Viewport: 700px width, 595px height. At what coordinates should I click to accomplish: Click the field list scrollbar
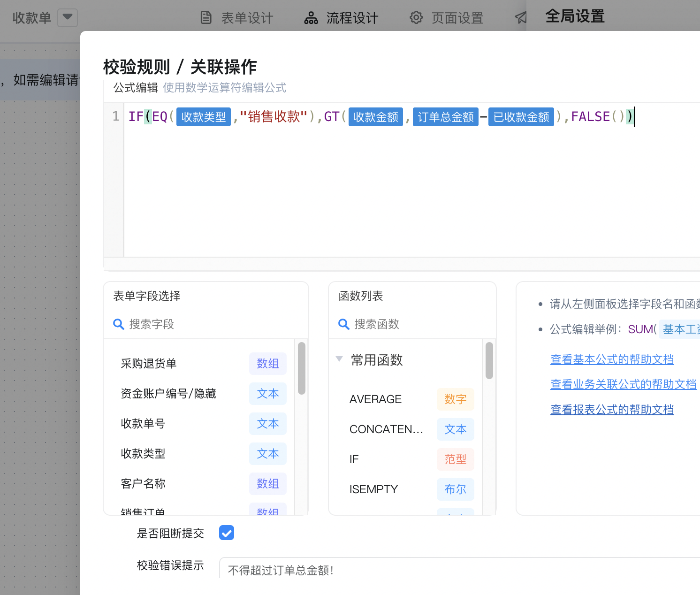click(302, 368)
